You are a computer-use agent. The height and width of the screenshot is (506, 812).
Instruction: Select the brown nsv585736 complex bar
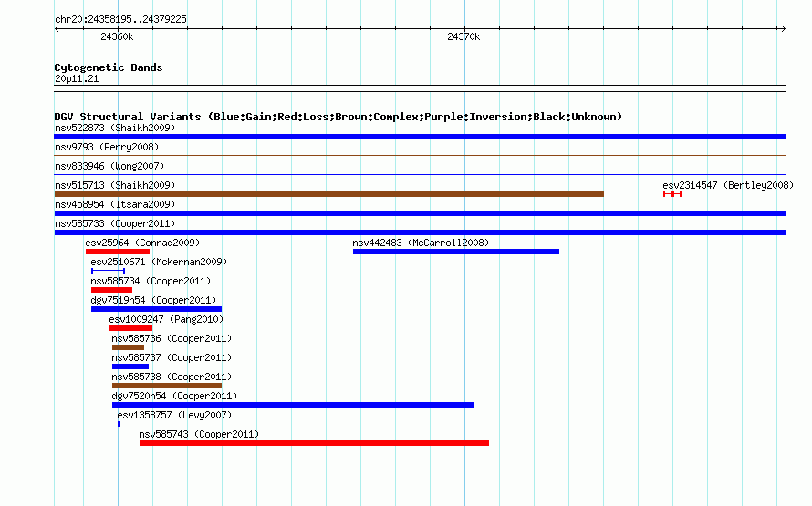point(128,347)
